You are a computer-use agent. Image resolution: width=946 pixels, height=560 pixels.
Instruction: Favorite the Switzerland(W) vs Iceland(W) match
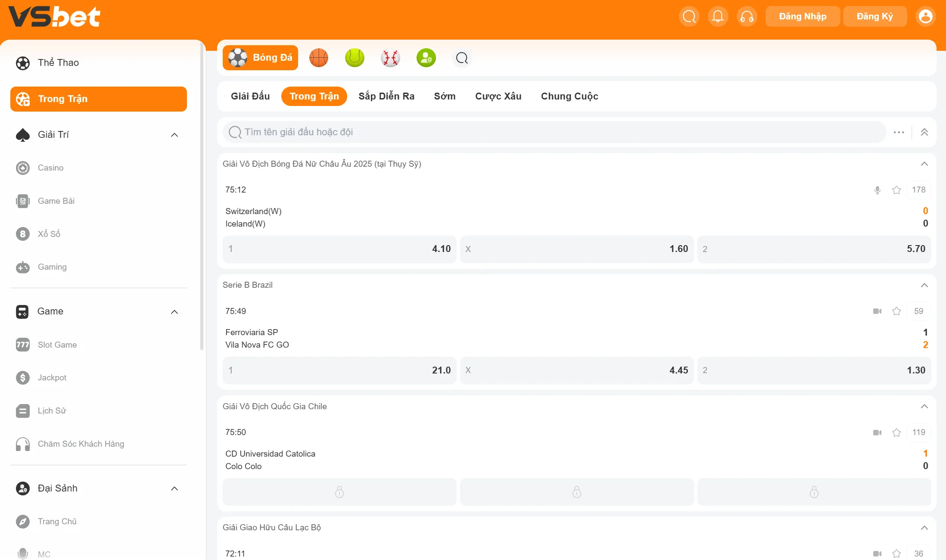coord(896,190)
